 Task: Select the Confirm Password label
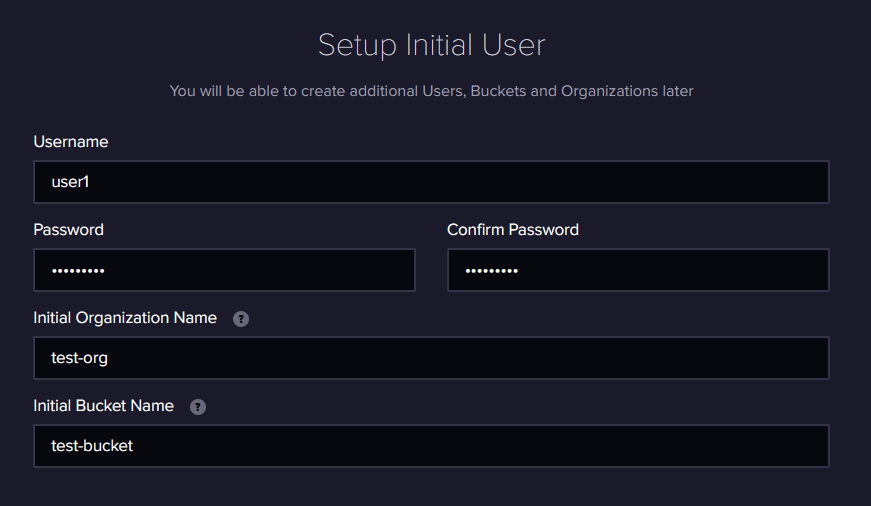pos(513,229)
